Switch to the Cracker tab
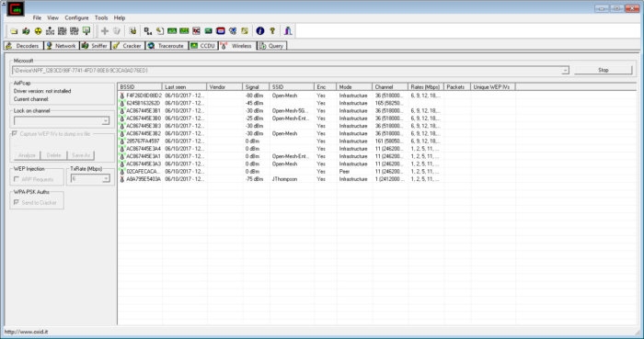644x339 pixels. (128, 46)
